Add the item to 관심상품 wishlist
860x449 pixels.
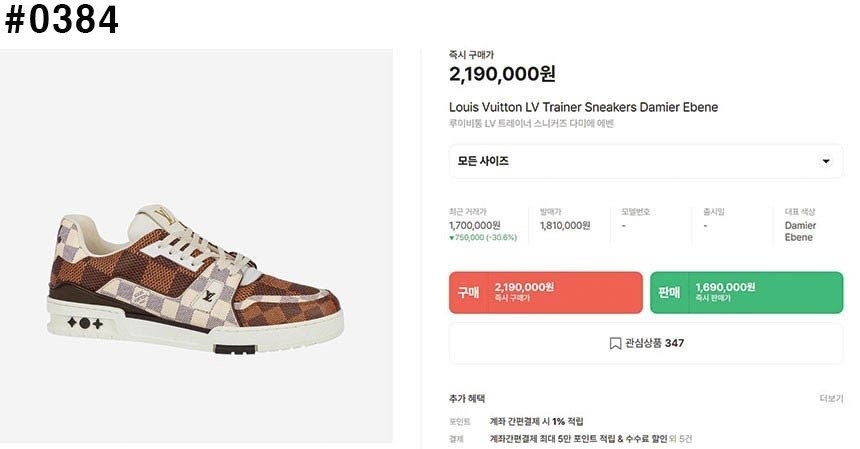click(646, 343)
